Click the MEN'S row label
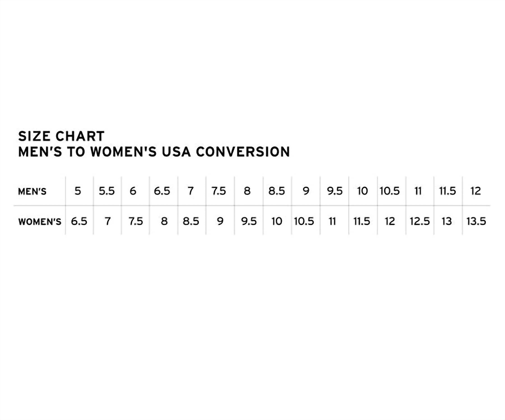The height and width of the screenshot is (420, 505). click(x=32, y=191)
